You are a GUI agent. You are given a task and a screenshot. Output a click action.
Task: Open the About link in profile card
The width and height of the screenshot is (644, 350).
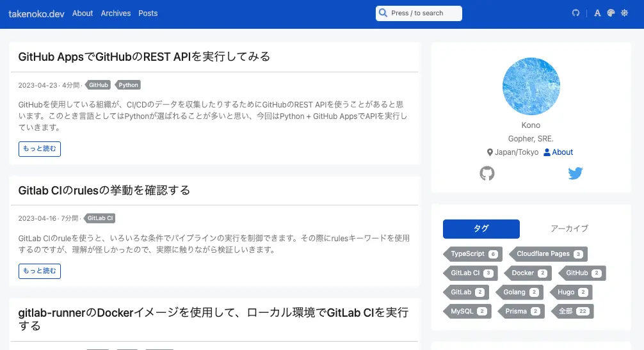tap(558, 152)
